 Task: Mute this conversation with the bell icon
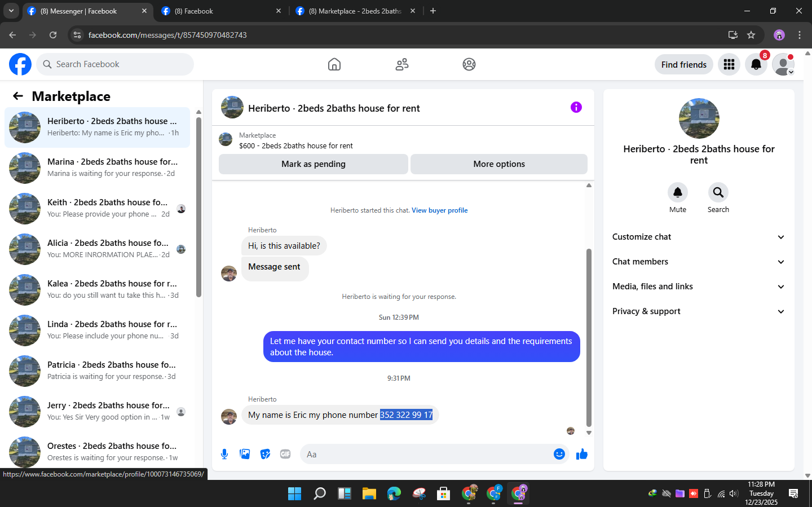678,192
